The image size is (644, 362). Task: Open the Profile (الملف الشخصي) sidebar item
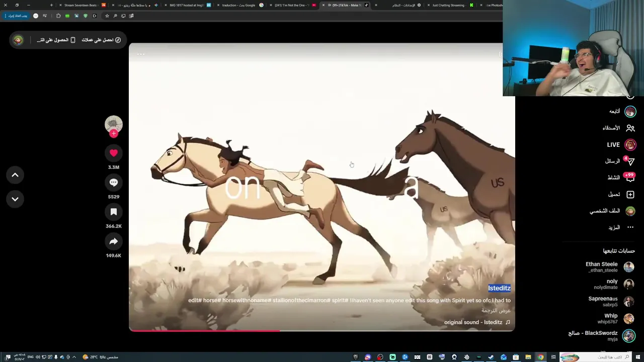612,211
